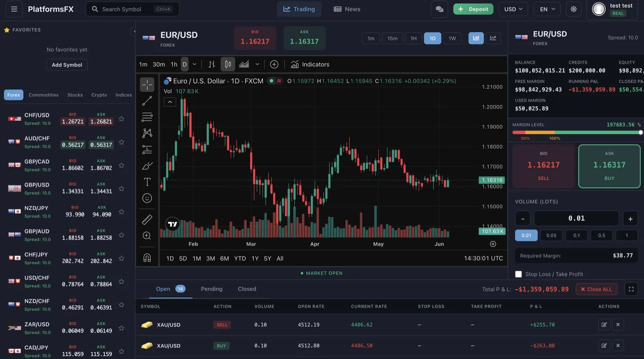The width and height of the screenshot is (644, 359).
Task: Close the XAU/USD SELL position
Action: (618, 324)
